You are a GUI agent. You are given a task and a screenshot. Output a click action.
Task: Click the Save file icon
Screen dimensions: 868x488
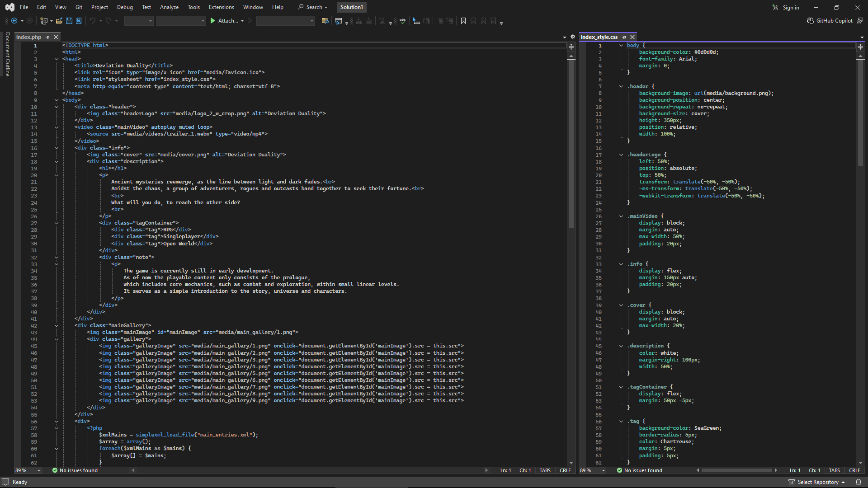coord(69,21)
